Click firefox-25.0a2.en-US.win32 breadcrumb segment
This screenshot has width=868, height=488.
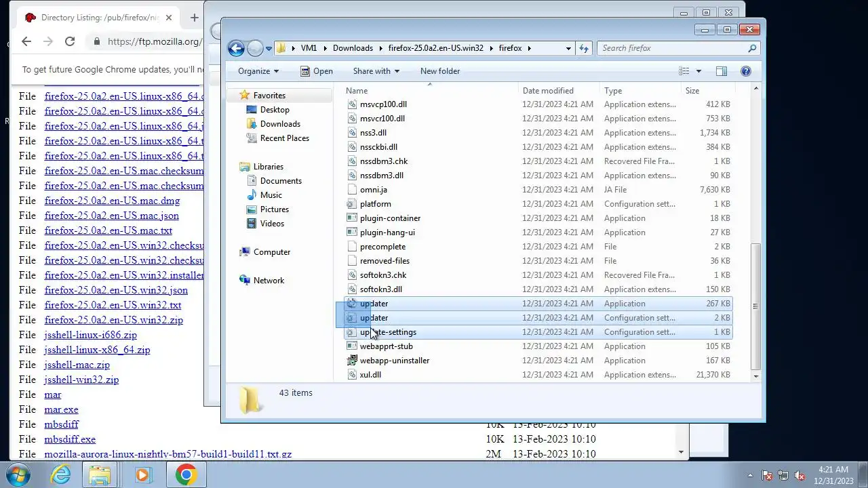[436, 48]
